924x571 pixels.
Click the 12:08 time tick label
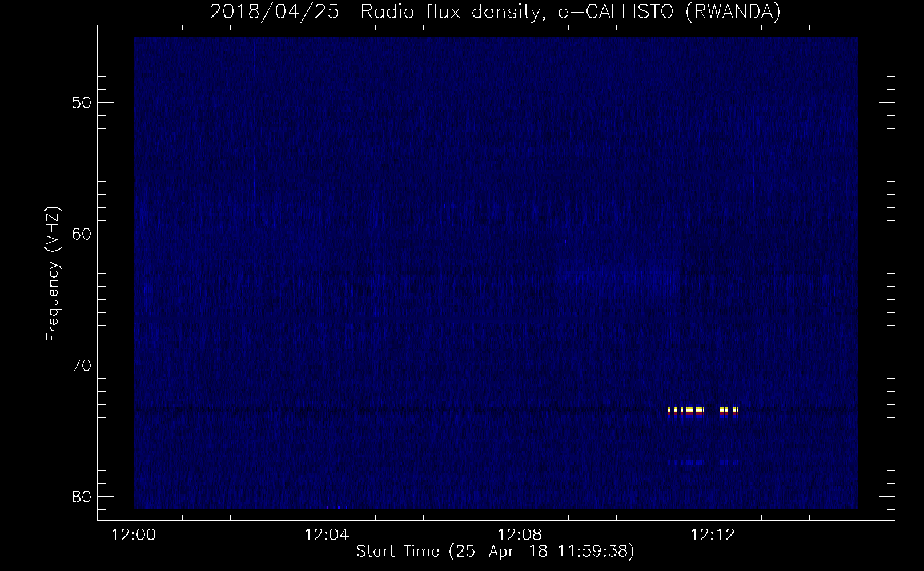pyautogui.click(x=520, y=535)
